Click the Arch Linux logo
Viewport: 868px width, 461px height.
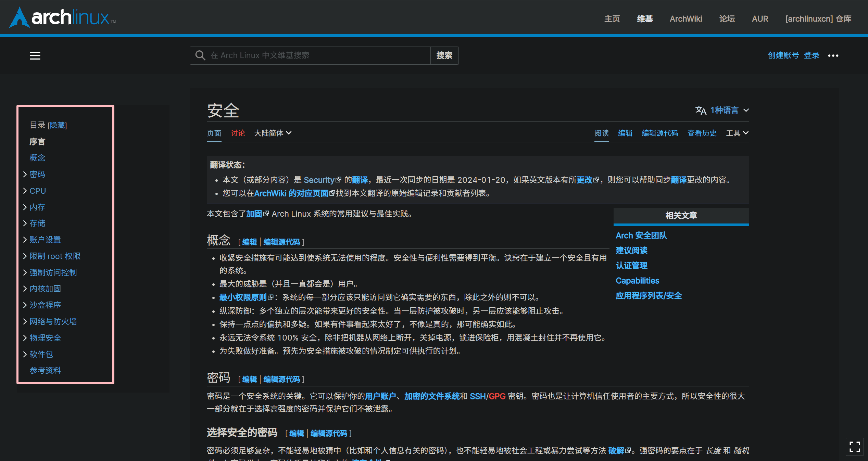tap(63, 17)
